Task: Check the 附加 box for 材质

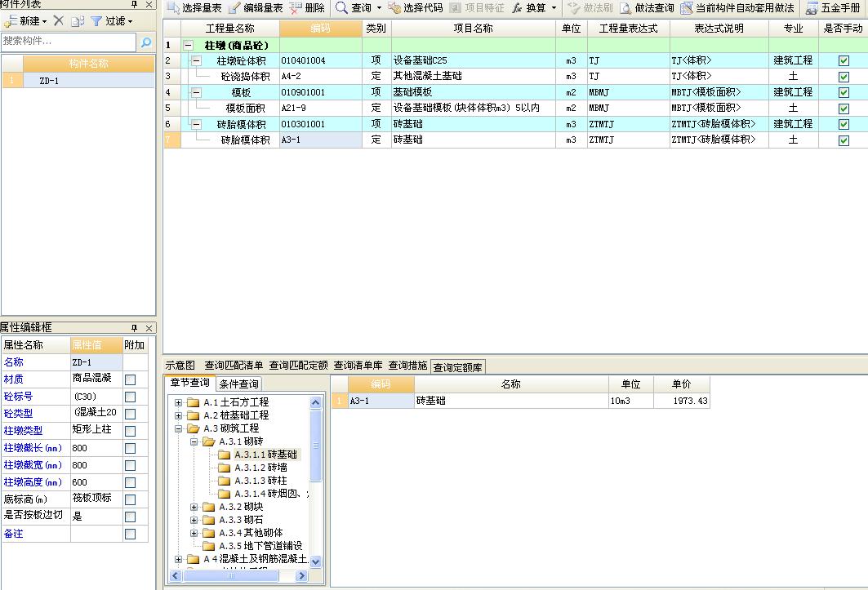Action: [x=130, y=379]
